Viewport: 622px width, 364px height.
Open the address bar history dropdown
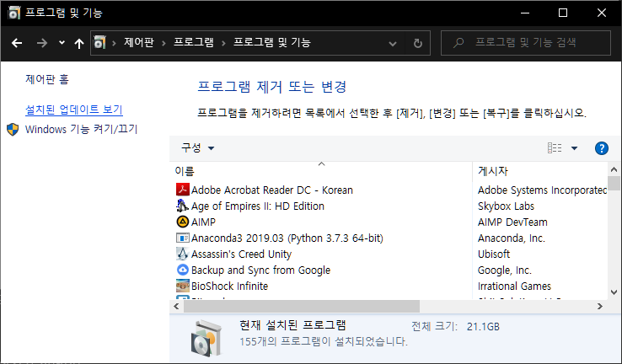pyautogui.click(x=393, y=43)
